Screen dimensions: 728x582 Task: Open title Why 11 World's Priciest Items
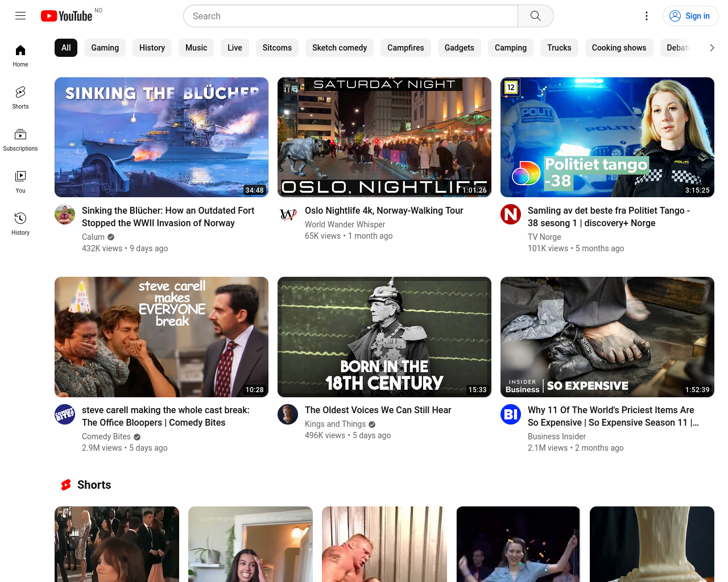pyautogui.click(x=613, y=416)
